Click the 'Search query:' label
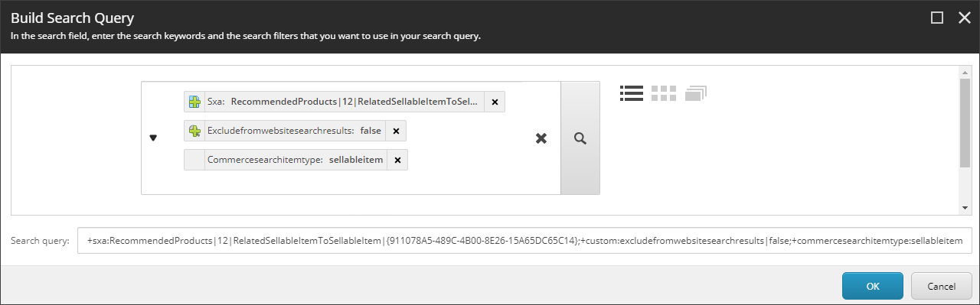The image size is (980, 305). click(40, 241)
